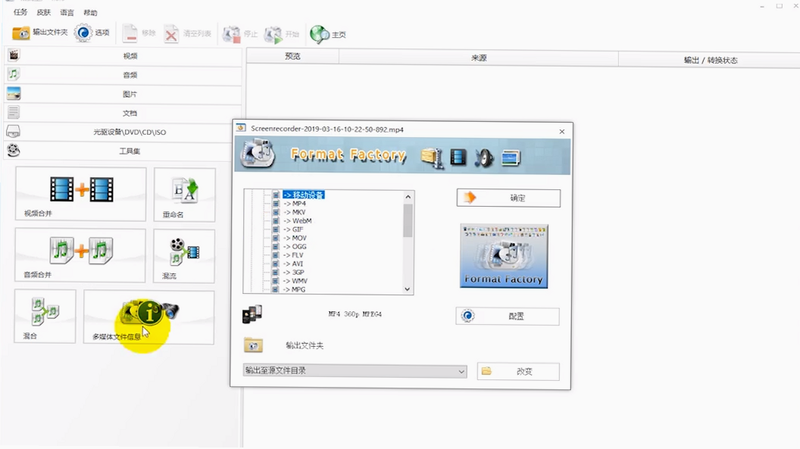Open the 语言 language menu
Viewport: 800px width, 449px height.
(67, 12)
